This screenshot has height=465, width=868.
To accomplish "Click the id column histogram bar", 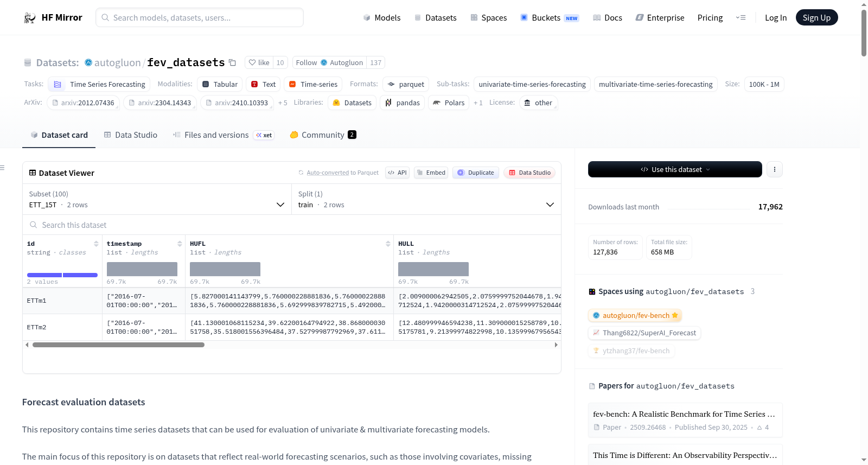I will coord(62,275).
